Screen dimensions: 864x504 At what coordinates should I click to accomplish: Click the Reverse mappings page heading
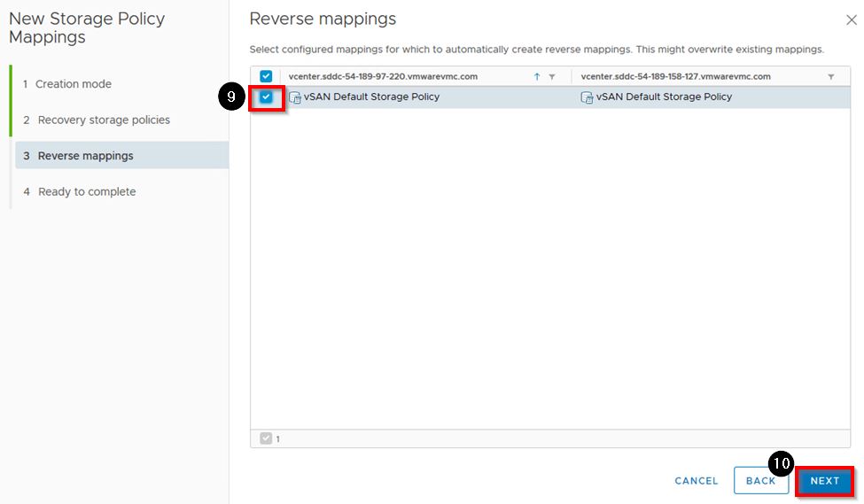323,19
